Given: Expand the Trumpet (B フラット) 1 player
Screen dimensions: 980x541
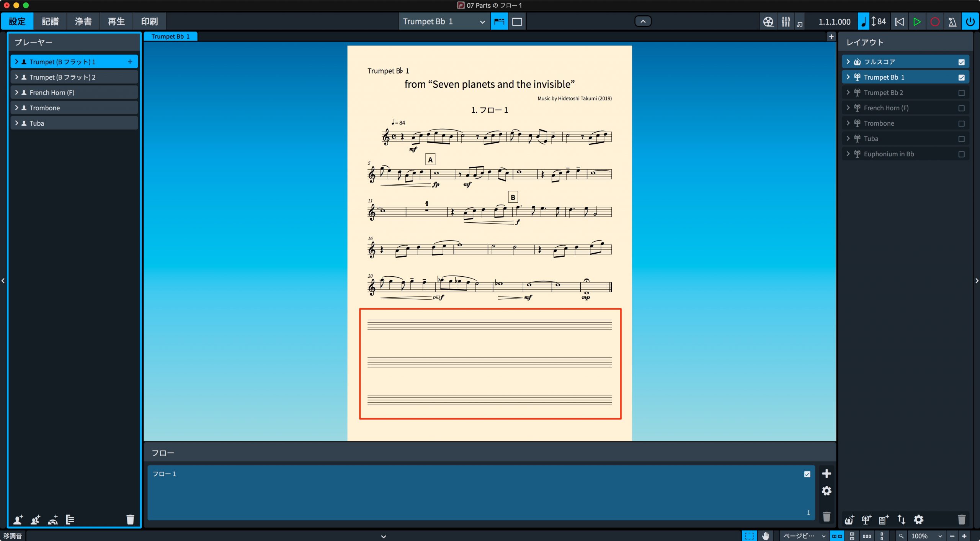Looking at the screenshot, I should tap(16, 62).
